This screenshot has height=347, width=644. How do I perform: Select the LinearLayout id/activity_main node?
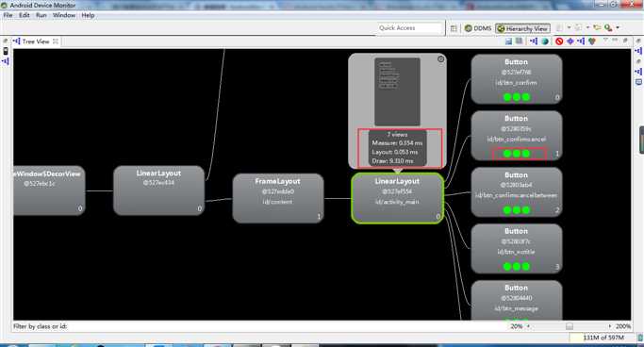coord(397,198)
